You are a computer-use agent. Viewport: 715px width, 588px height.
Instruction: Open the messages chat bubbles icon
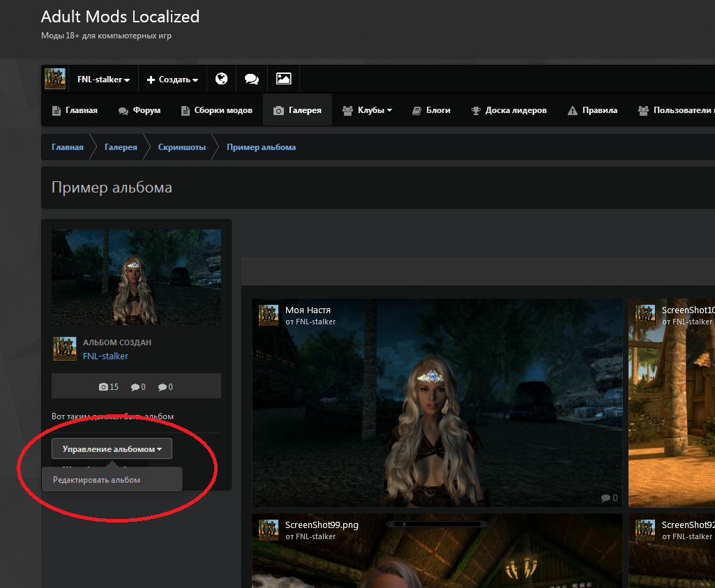pos(252,79)
